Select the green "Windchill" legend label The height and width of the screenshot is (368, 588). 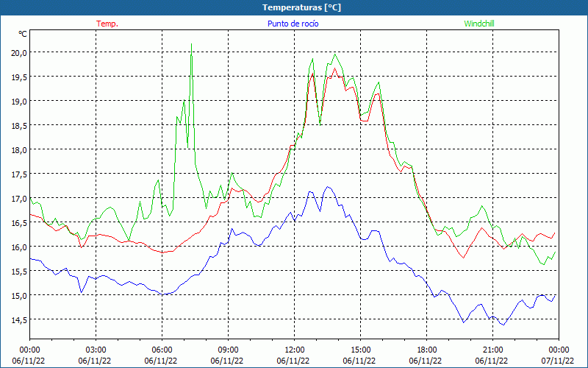pyautogui.click(x=479, y=24)
